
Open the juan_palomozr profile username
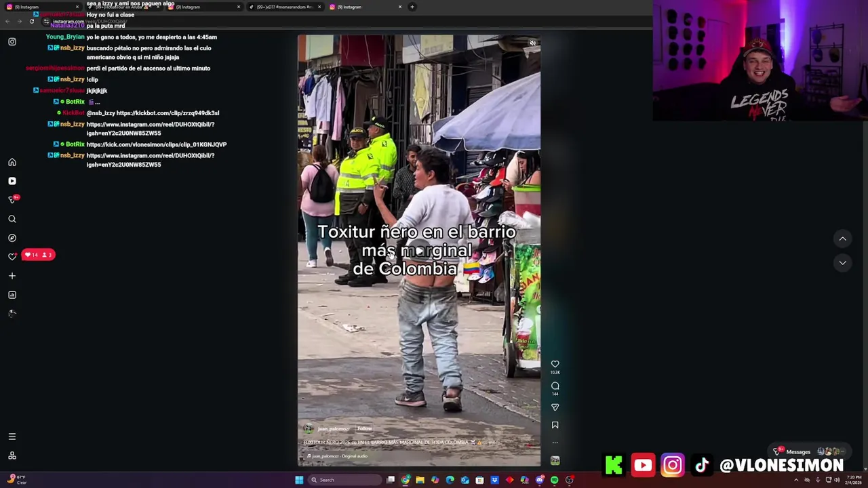[333, 428]
